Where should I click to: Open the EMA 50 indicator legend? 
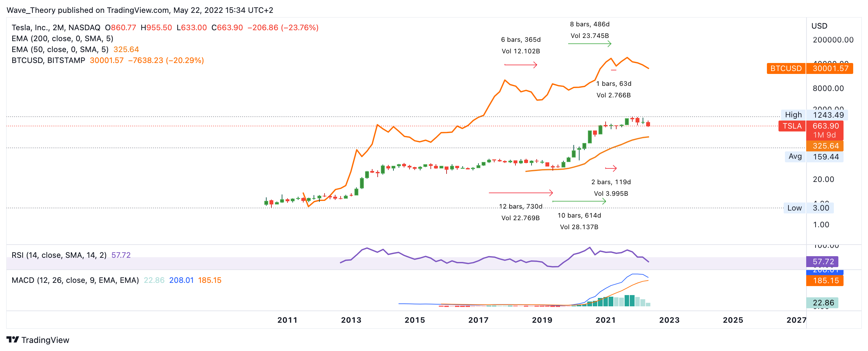pyautogui.click(x=60, y=50)
